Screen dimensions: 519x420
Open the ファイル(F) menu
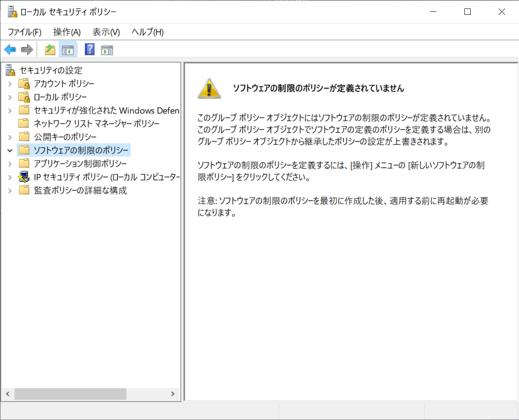tap(25, 32)
